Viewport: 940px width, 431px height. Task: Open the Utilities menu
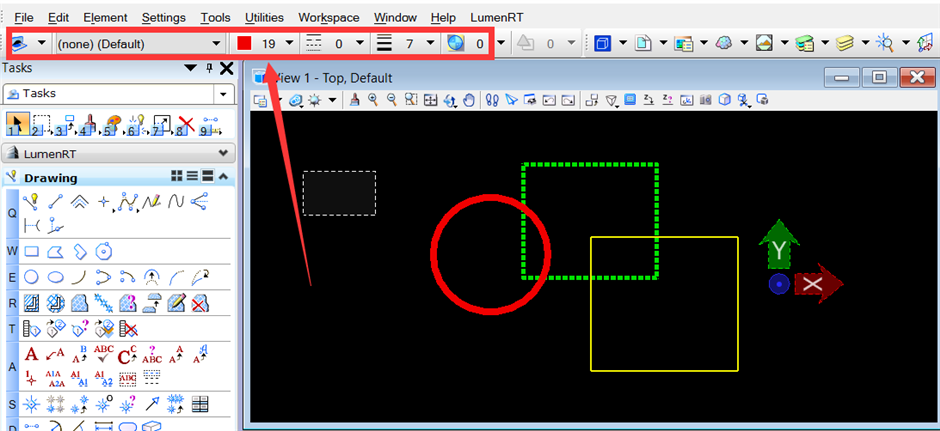pos(264,17)
